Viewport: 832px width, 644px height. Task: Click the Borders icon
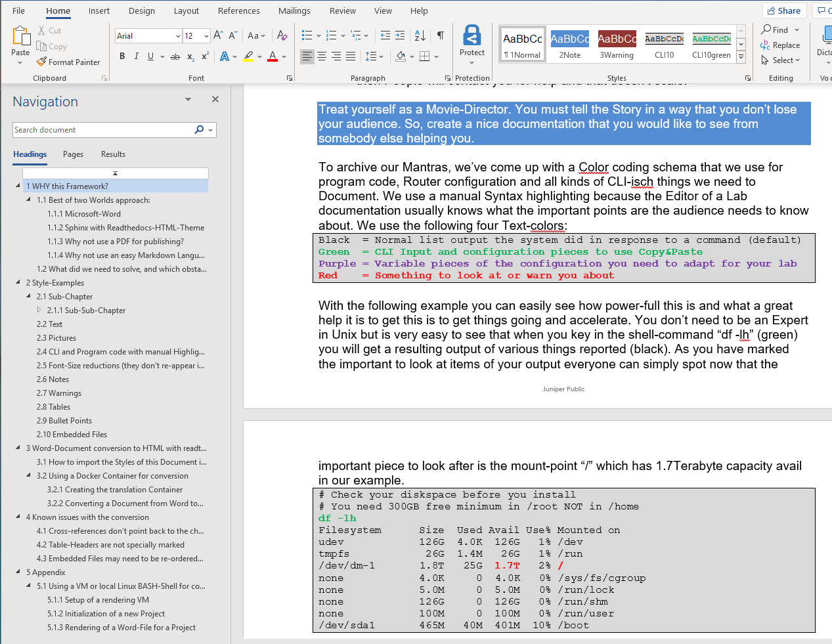tap(425, 56)
